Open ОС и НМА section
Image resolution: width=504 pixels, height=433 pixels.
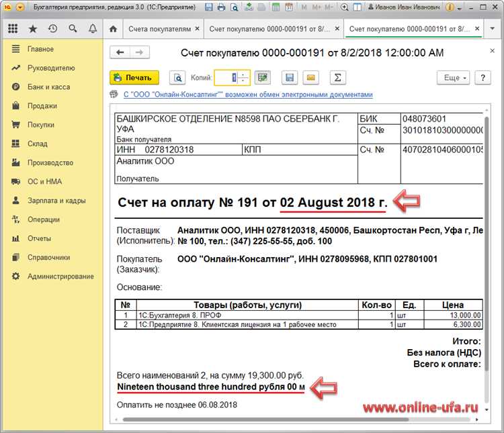pos(44,182)
